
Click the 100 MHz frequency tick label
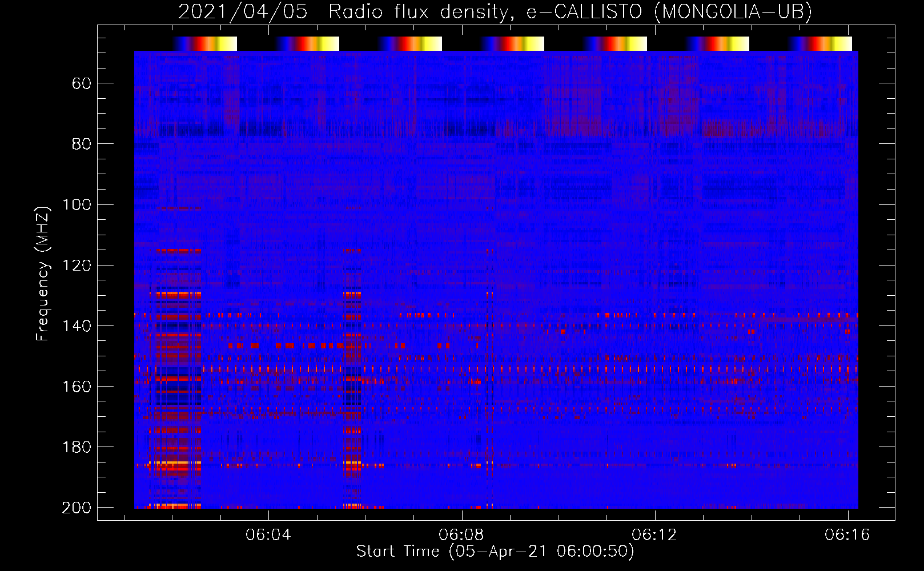(77, 205)
